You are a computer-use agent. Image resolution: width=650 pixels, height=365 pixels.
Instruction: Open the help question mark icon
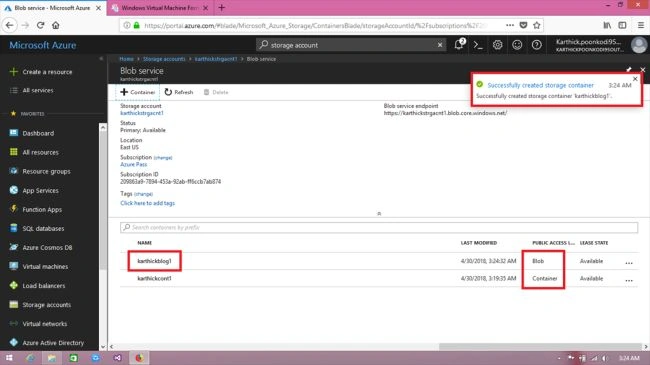click(x=536, y=45)
